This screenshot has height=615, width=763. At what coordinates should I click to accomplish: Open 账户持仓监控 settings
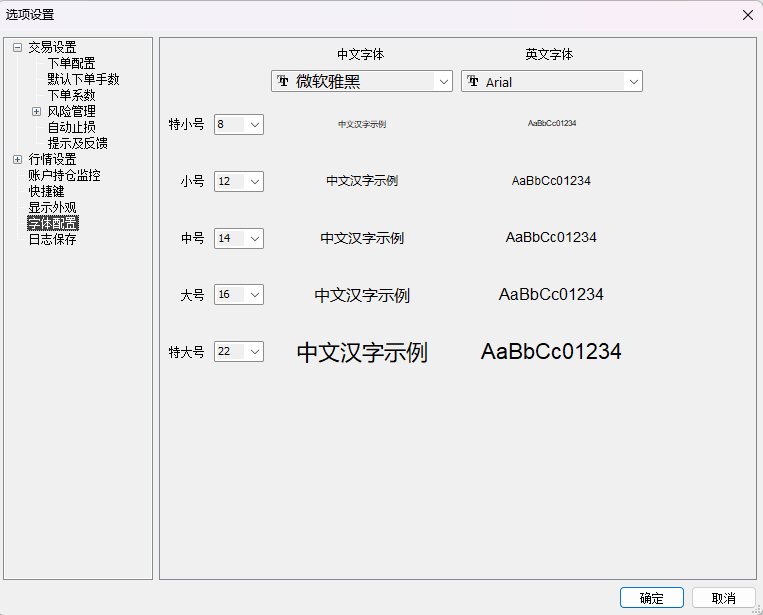tap(64, 175)
